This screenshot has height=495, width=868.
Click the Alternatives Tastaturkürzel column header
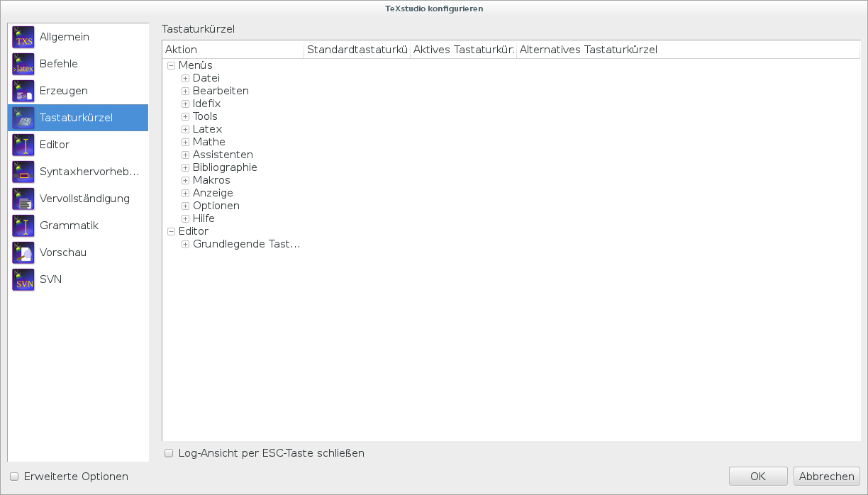689,50
